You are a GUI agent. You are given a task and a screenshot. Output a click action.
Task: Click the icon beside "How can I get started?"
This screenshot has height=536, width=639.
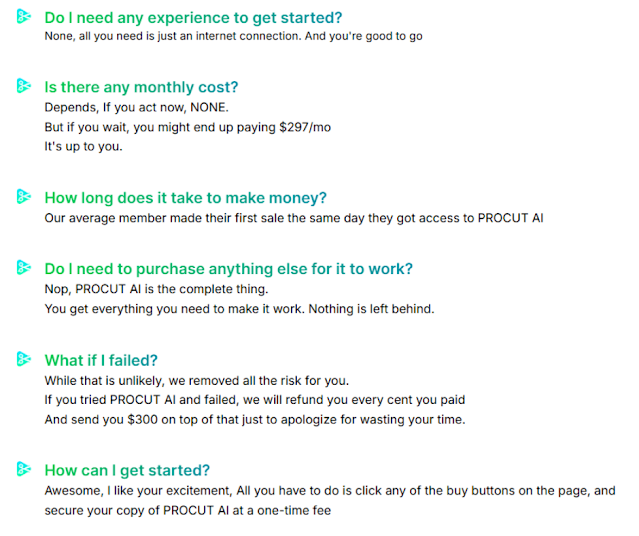[x=24, y=469]
